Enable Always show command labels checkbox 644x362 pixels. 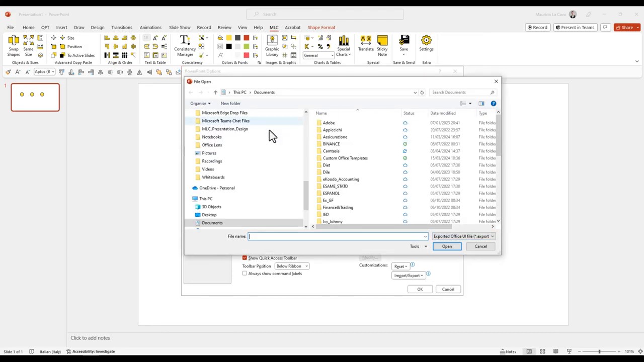point(245,274)
